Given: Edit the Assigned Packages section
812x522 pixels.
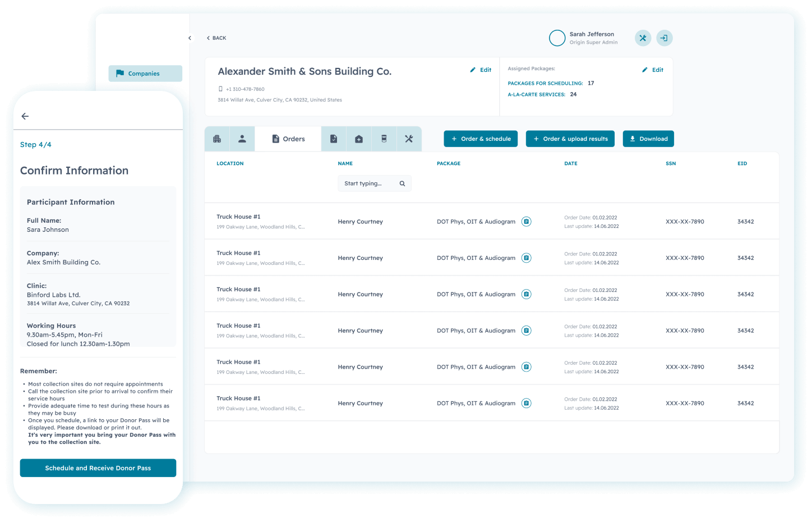Looking at the screenshot, I should click(653, 70).
